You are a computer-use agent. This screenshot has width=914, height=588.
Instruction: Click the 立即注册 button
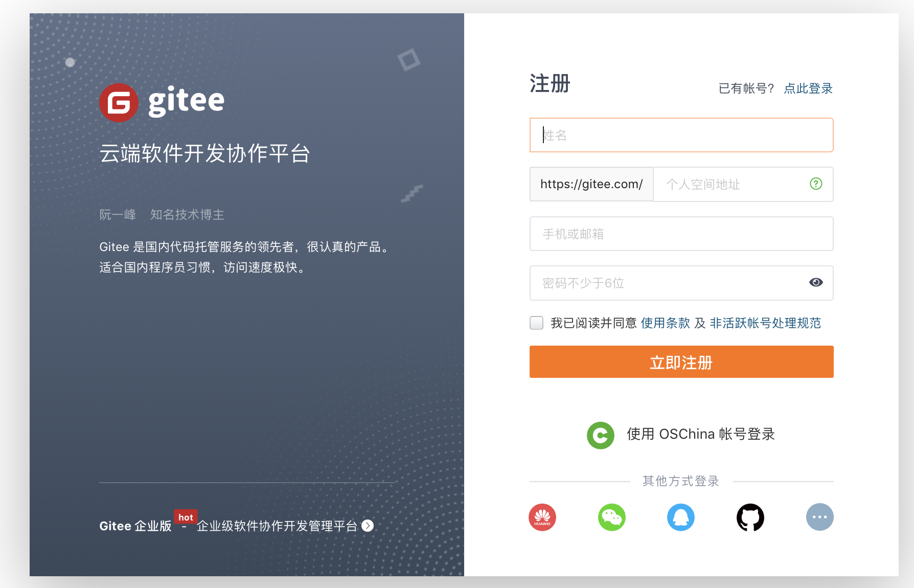681,362
